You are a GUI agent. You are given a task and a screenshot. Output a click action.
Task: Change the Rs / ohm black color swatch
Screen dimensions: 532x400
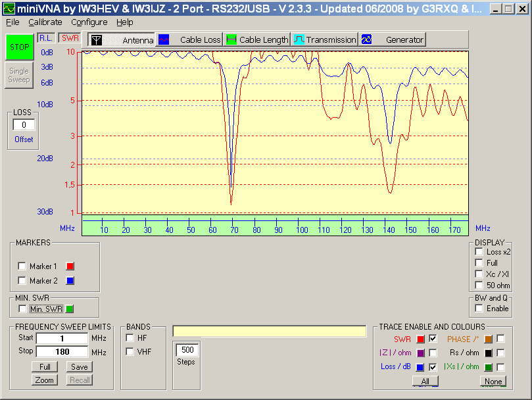coord(488,353)
